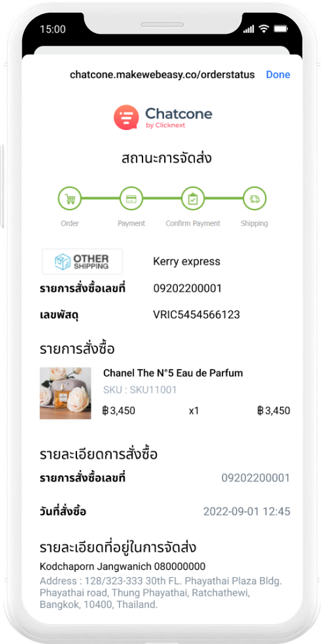Tap the Shipping truck step icon
This screenshot has width=321, height=644.
pyautogui.click(x=255, y=199)
